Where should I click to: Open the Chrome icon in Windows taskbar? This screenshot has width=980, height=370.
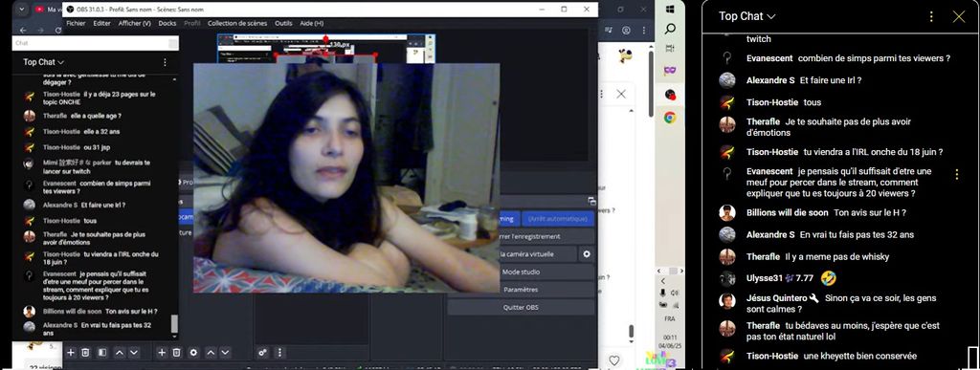tap(669, 118)
